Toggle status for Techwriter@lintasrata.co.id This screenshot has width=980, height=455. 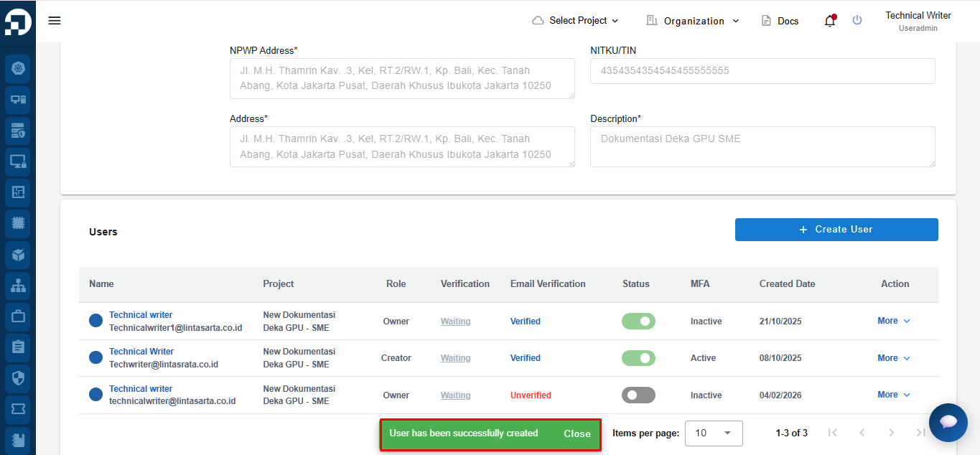(638, 358)
